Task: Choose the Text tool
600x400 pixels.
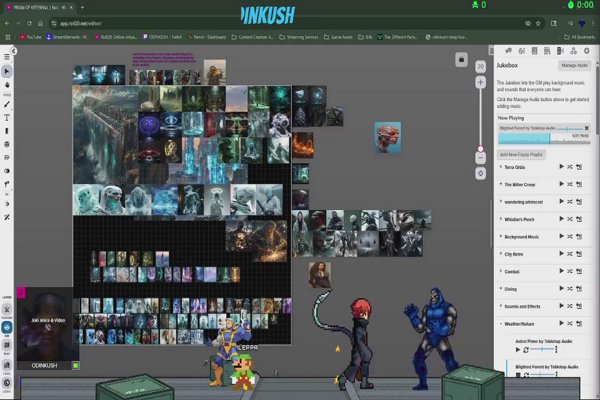Action: [7, 118]
